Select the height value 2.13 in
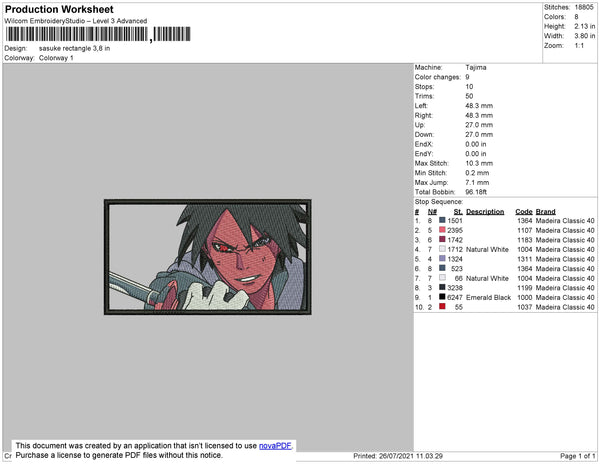Screen dimensions: 600x464 click(x=584, y=26)
